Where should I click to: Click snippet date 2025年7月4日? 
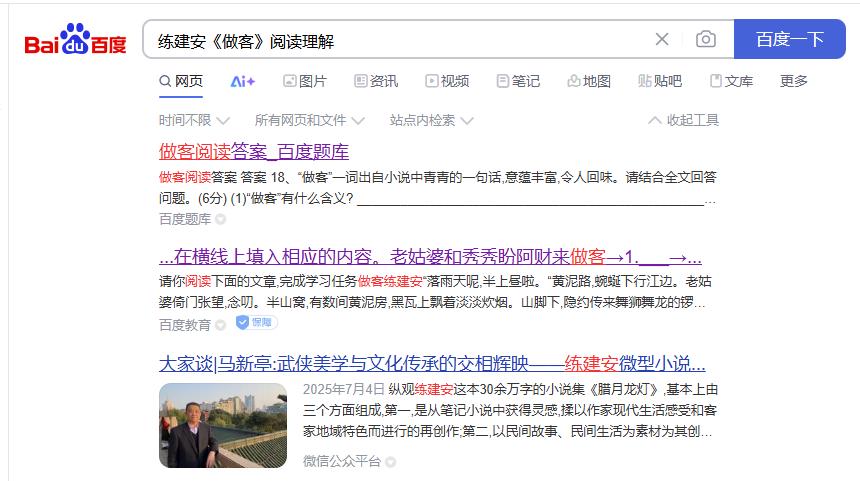click(344, 389)
